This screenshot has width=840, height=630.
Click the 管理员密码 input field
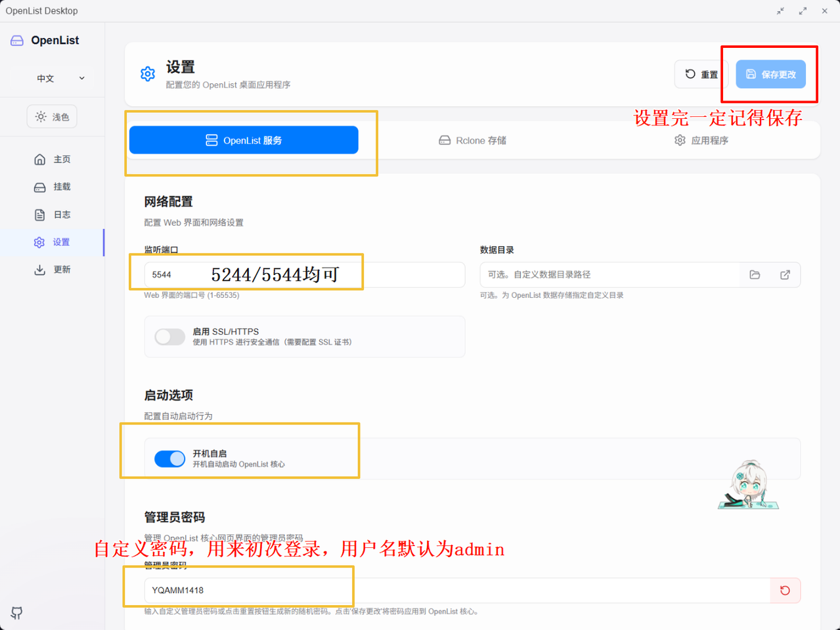click(x=457, y=590)
